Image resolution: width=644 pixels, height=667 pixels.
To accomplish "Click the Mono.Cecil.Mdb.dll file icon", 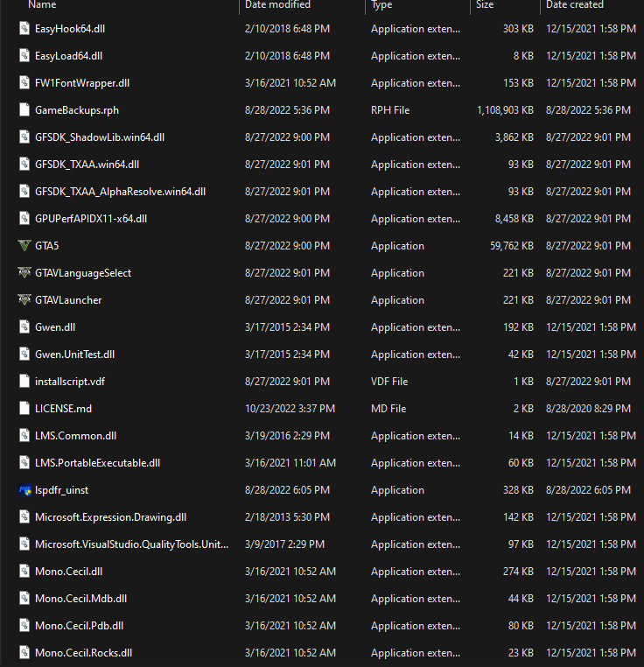I will (x=24, y=599).
